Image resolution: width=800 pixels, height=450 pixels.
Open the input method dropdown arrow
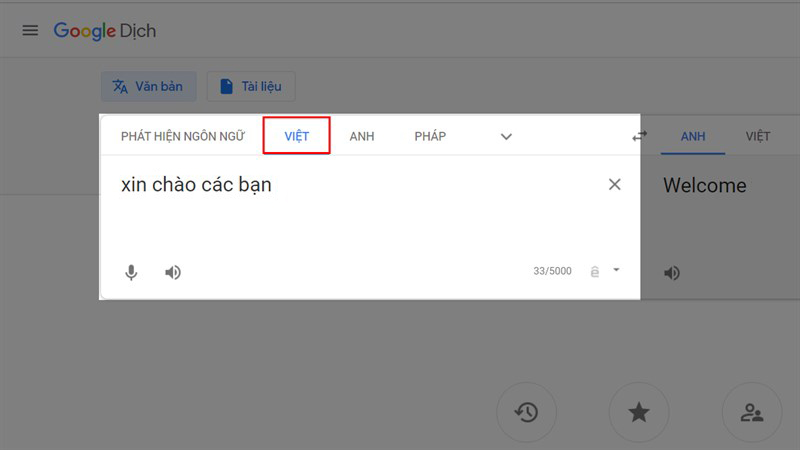pyautogui.click(x=617, y=270)
